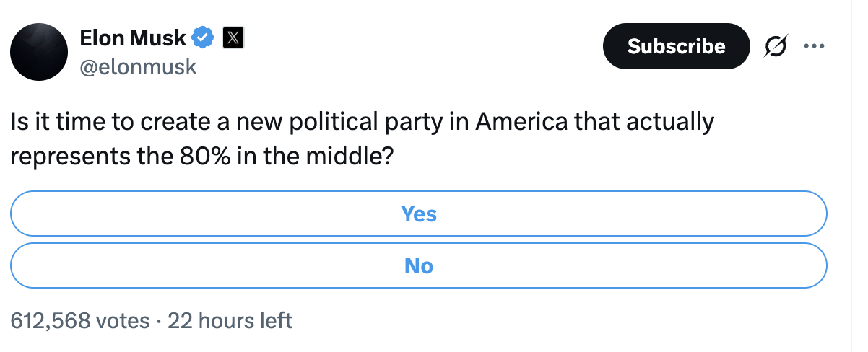Viewport: 868px width, 352px height.
Task: Open the @elonmusk handle link
Action: click(x=138, y=66)
